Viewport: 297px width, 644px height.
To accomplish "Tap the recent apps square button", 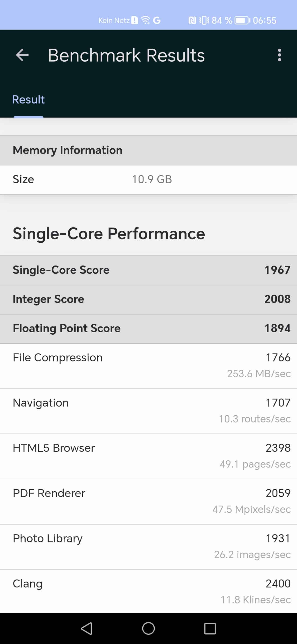I will tap(210, 628).
